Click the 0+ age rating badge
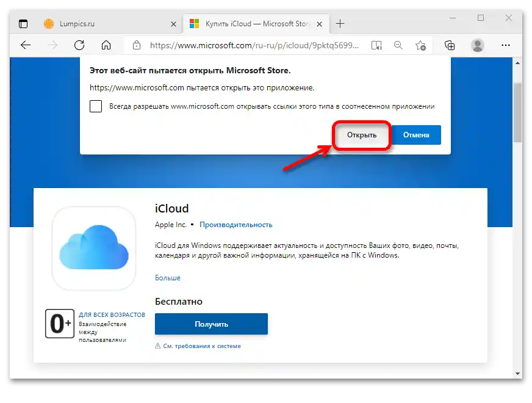Screen dimensions: 532x403 tap(60, 324)
